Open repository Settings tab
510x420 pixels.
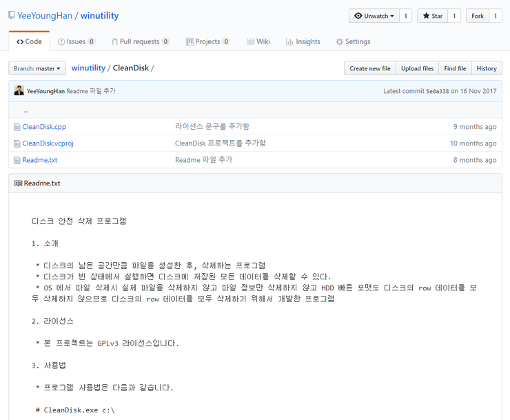tap(353, 41)
